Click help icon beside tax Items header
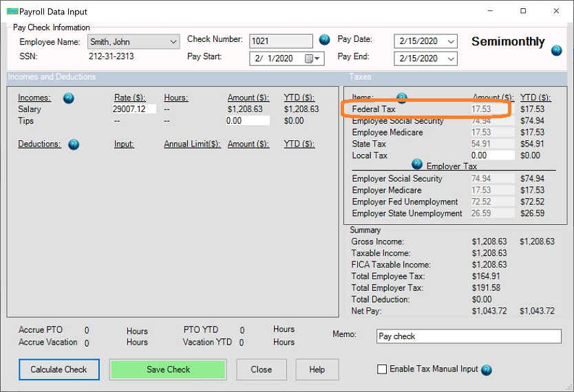 [402, 98]
